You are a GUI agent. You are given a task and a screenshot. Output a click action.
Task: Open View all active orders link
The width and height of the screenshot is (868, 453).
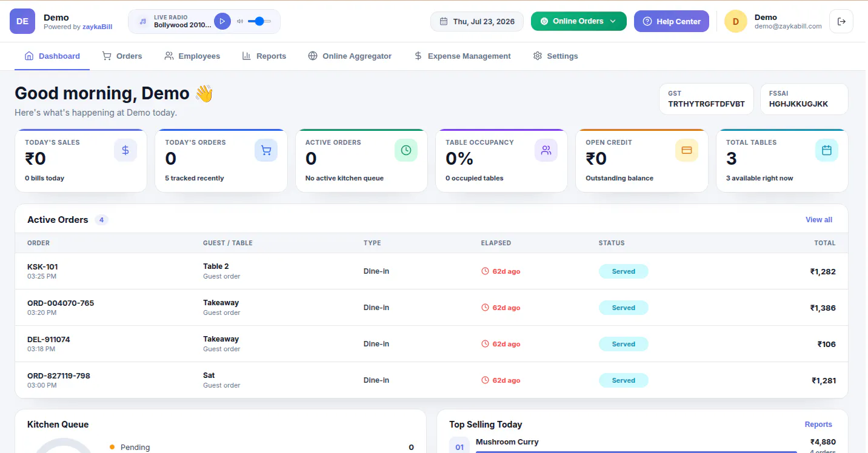tap(819, 220)
